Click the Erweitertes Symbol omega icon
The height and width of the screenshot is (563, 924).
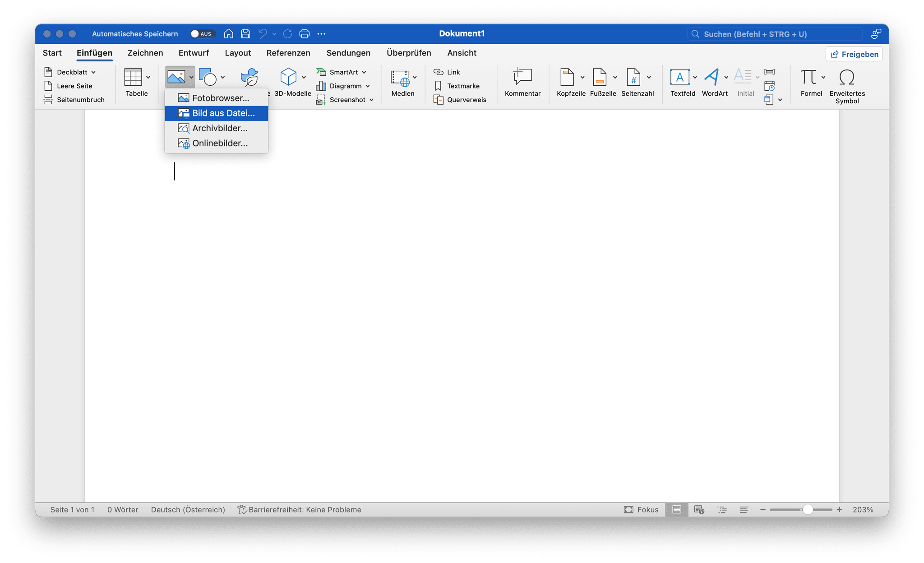click(x=847, y=77)
